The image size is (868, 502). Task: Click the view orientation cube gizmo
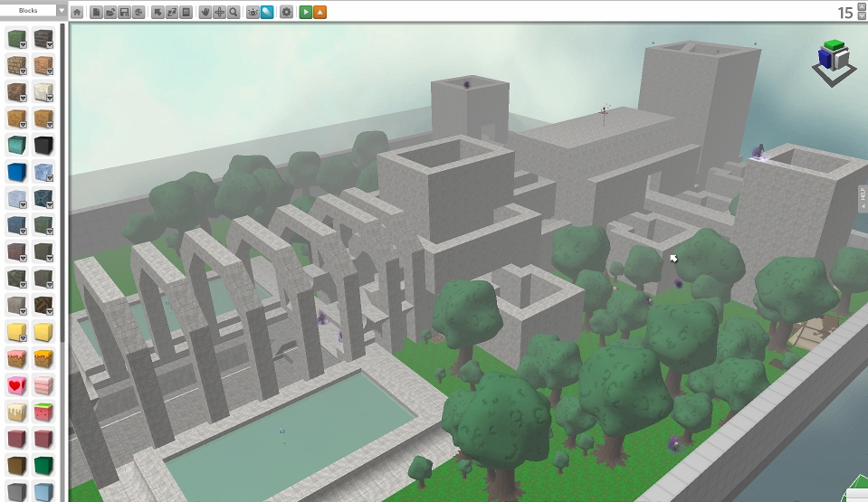click(832, 60)
